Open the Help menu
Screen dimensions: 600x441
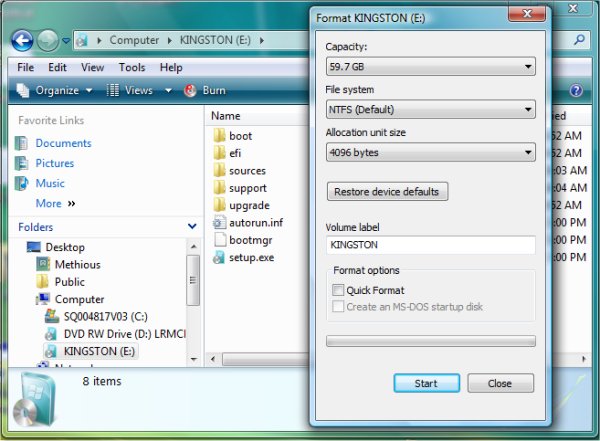tap(171, 68)
